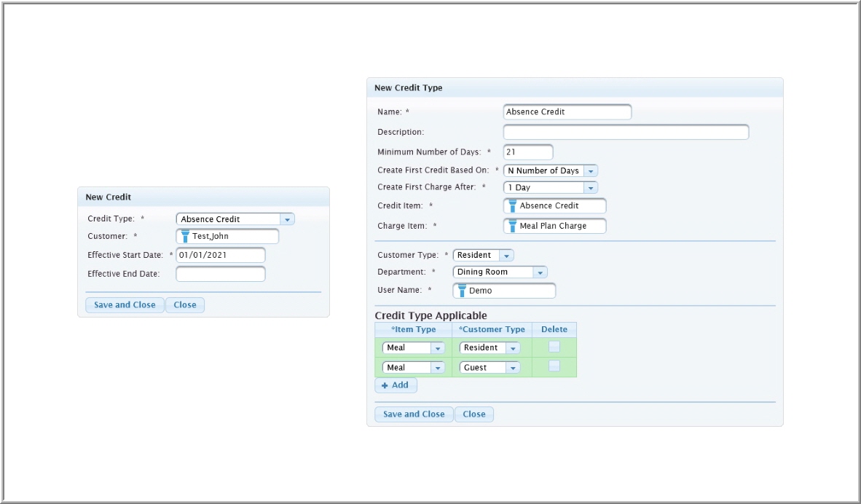Click Minimum Number of Days field
Screen dimensions: 861x504
click(x=528, y=151)
